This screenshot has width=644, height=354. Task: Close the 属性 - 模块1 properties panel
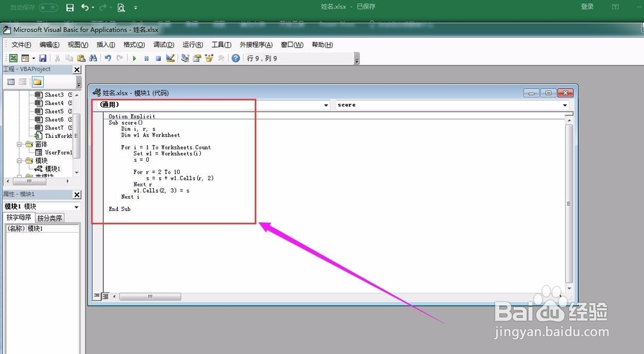[77, 194]
